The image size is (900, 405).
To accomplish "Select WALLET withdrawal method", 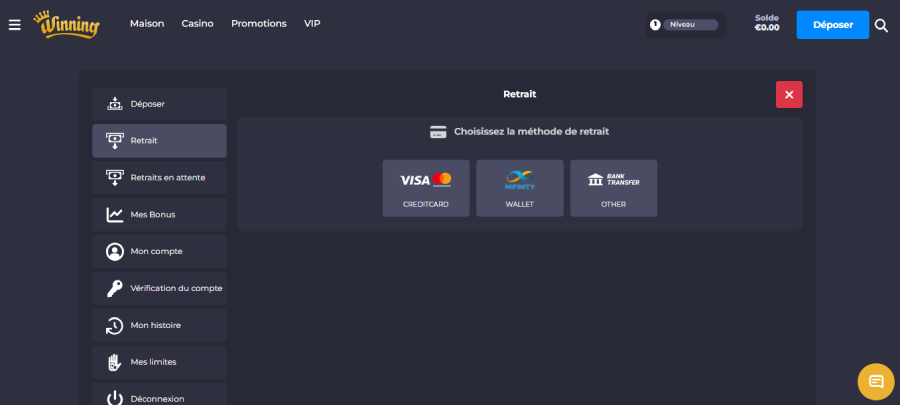I will point(520,188).
